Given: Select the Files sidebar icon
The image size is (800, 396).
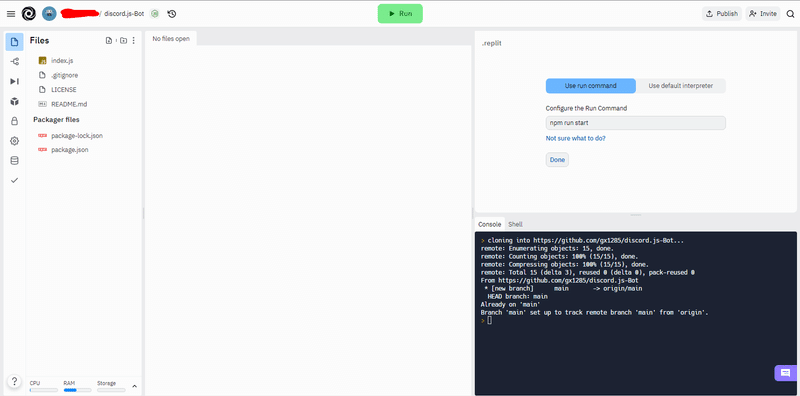Looking at the screenshot, I should pos(14,42).
